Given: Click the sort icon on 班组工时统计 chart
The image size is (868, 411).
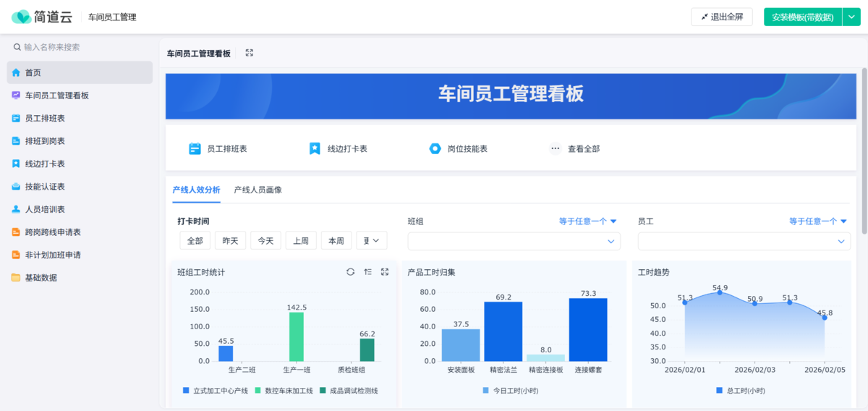Looking at the screenshot, I should (x=367, y=272).
